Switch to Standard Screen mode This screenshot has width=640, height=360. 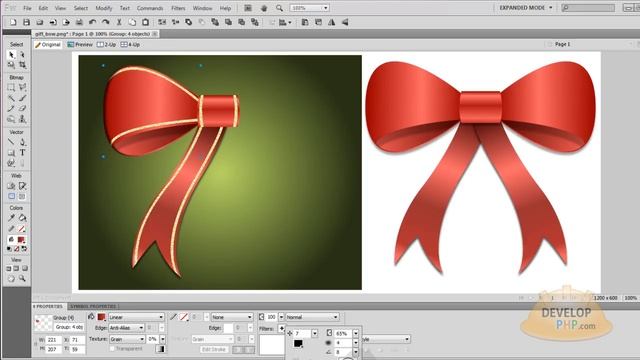coord(9,269)
